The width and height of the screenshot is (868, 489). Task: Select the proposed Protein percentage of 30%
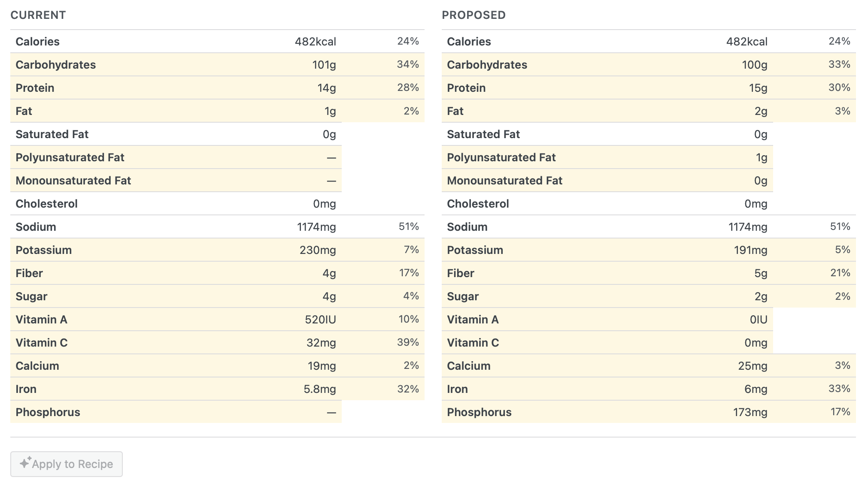[839, 88]
